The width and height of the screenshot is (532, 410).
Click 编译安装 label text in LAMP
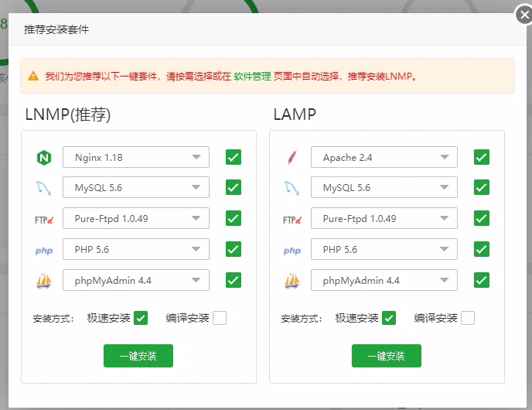(x=435, y=318)
